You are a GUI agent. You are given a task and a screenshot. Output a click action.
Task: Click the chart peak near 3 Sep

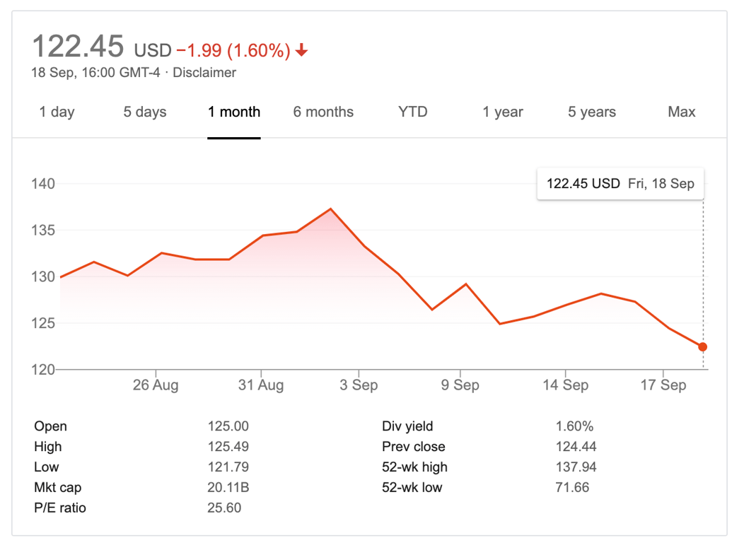(x=330, y=209)
